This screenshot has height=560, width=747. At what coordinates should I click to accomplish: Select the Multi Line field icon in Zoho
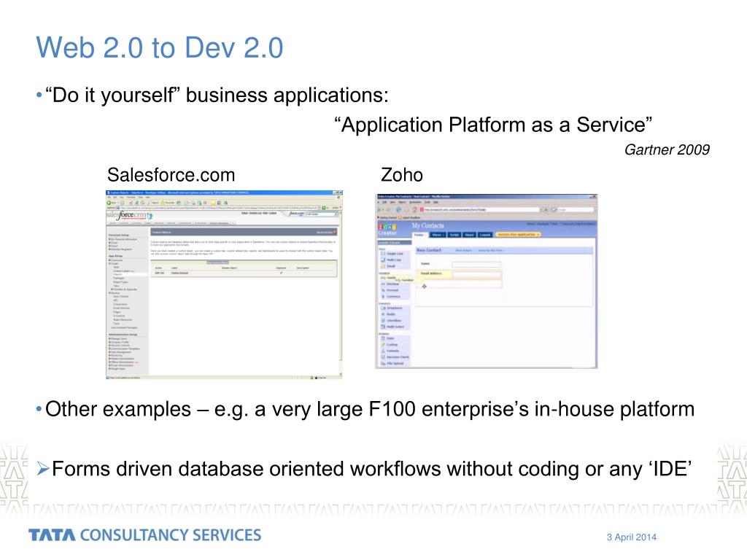click(383, 260)
